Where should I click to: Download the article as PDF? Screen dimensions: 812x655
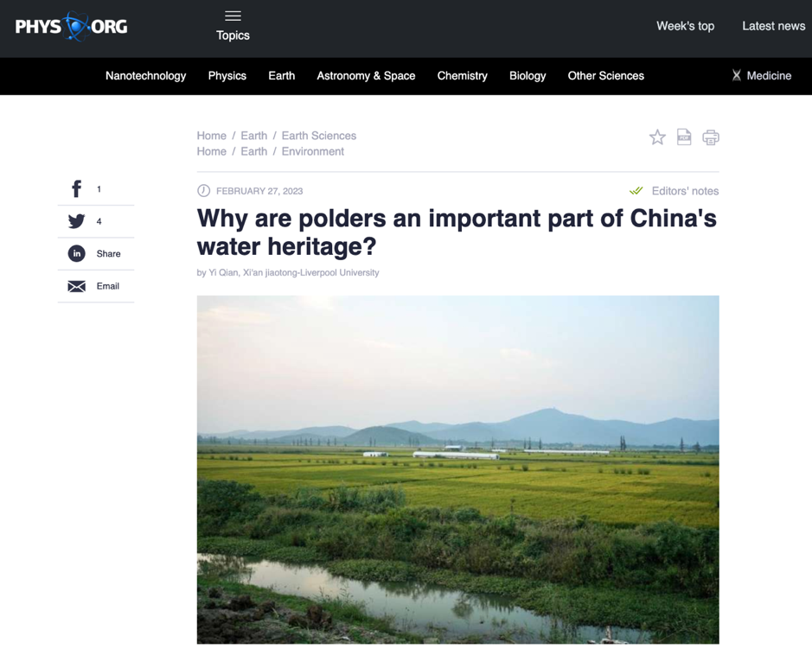point(683,137)
